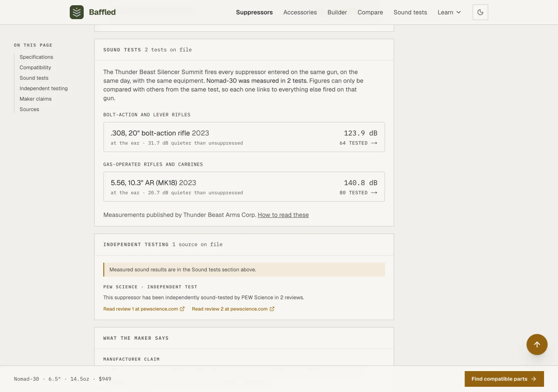Go to Sound tests in sidebar outline
Viewport: 558px width, 392px height.
[x=34, y=78]
